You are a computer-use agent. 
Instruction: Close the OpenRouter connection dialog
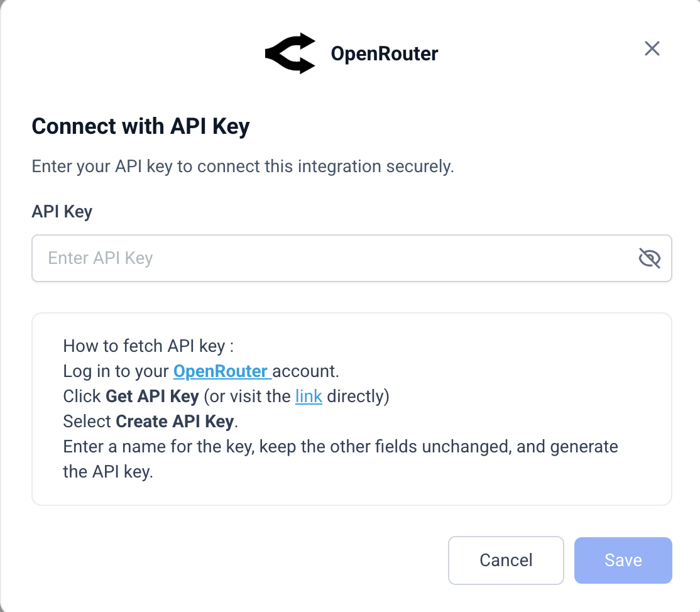pos(652,48)
